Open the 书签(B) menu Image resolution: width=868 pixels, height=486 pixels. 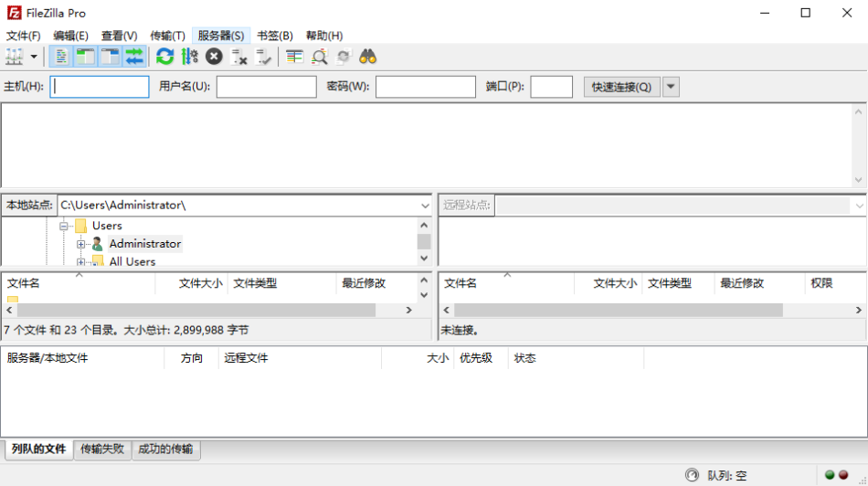coord(275,36)
